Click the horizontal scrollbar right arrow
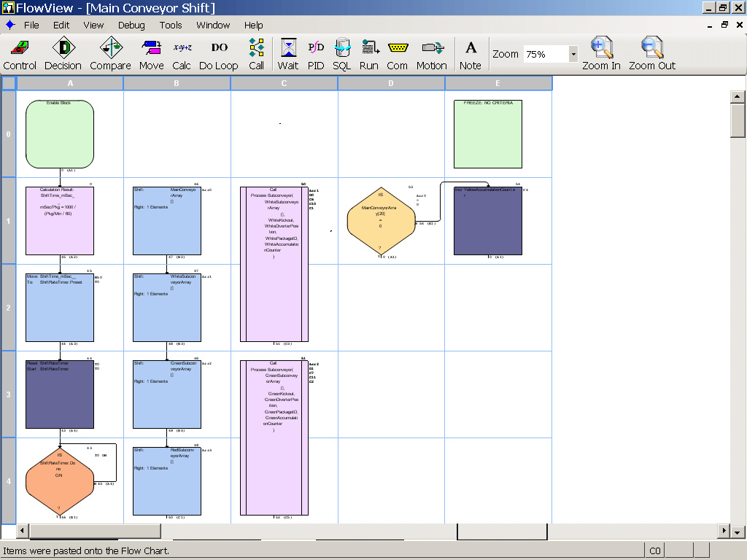The height and width of the screenshot is (560, 747). 724,531
